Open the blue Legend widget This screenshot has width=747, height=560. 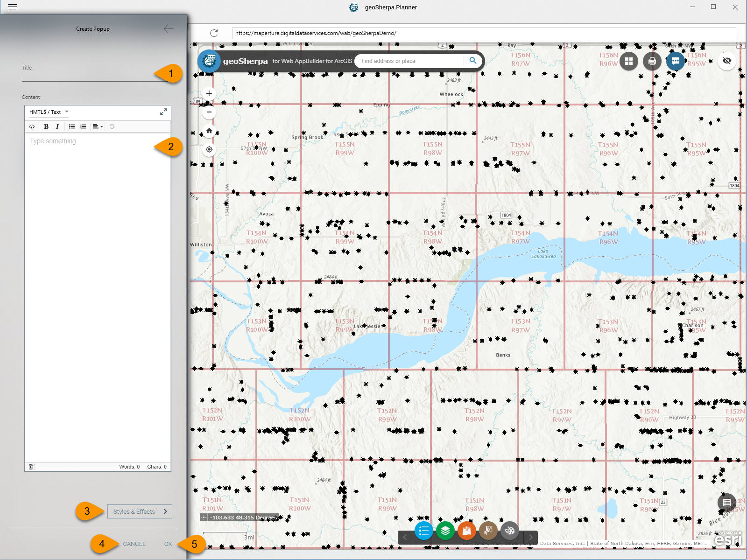(424, 531)
